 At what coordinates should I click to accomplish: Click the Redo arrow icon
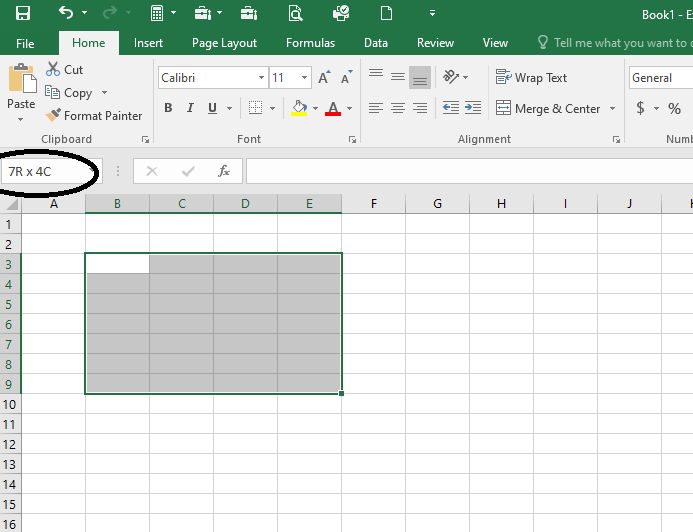[109, 13]
